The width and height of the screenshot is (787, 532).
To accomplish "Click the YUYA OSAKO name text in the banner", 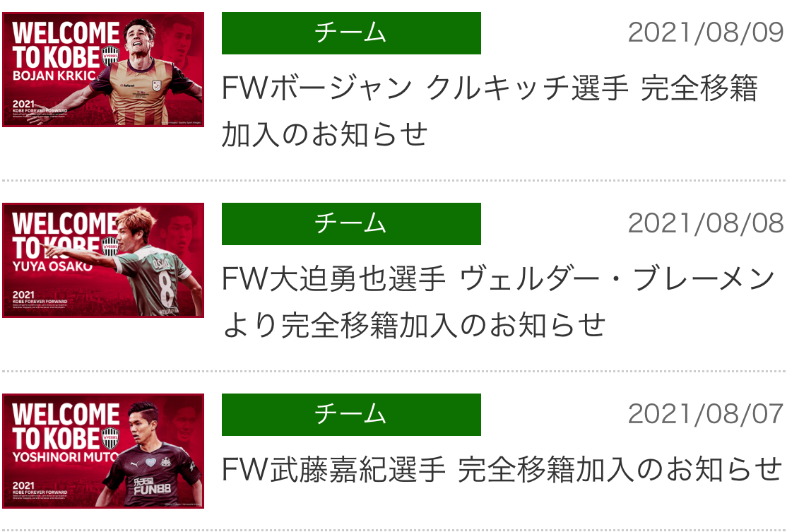I will pyautogui.click(x=53, y=266).
